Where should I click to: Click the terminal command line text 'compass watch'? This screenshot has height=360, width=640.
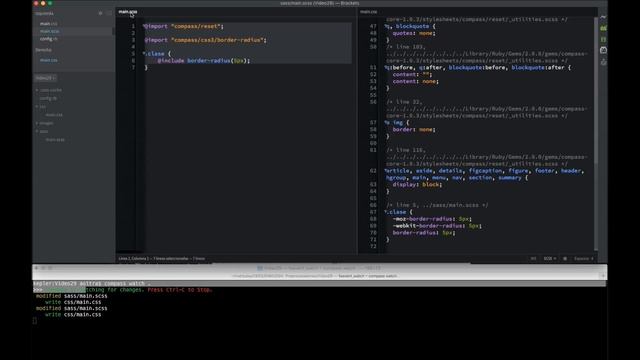click(124, 283)
